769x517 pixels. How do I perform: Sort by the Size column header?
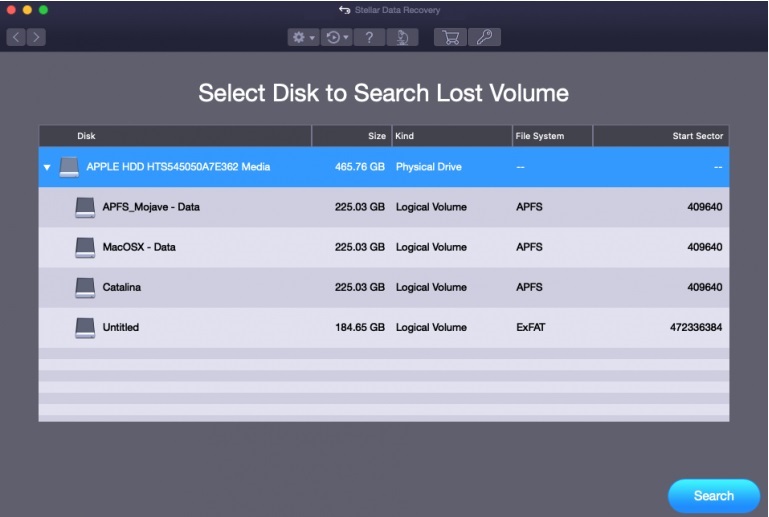[x=352, y=136]
